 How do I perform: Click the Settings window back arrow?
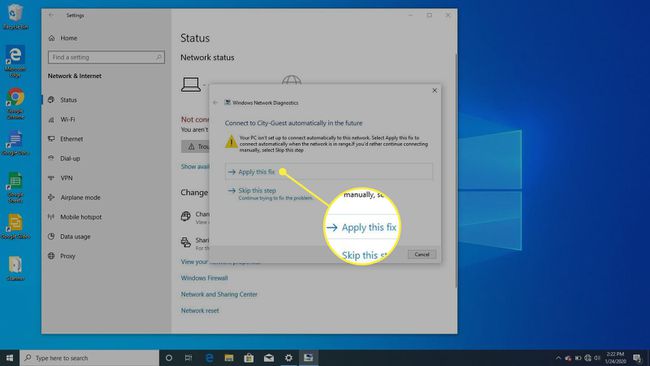(51, 15)
